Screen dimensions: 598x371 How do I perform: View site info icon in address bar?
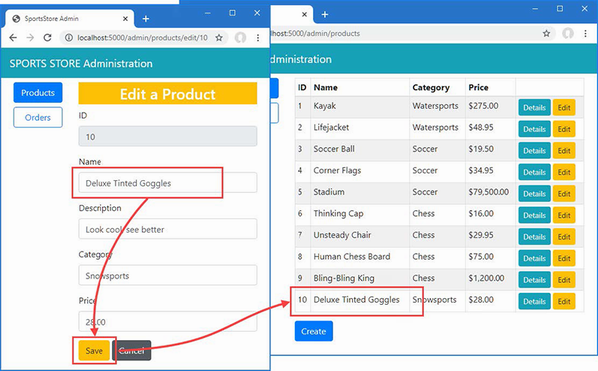tap(69, 37)
